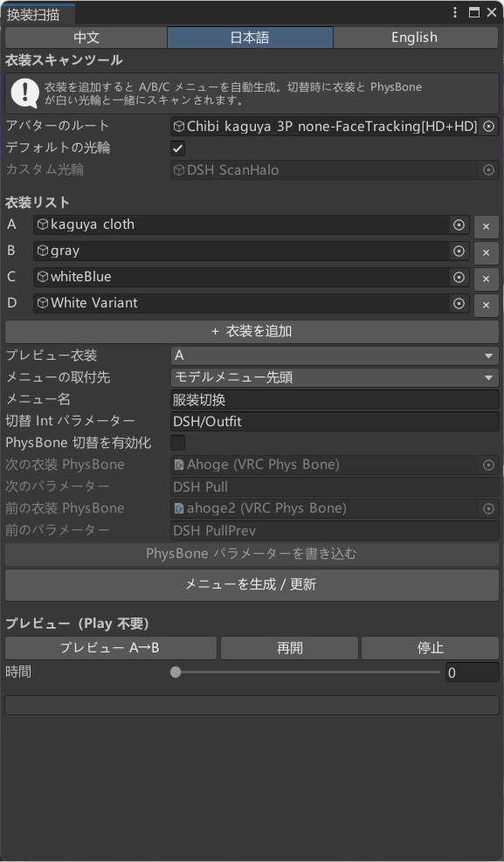This screenshot has width=504, height=862.
Task: Start プレビュー A→B preview
Action: tap(110, 648)
